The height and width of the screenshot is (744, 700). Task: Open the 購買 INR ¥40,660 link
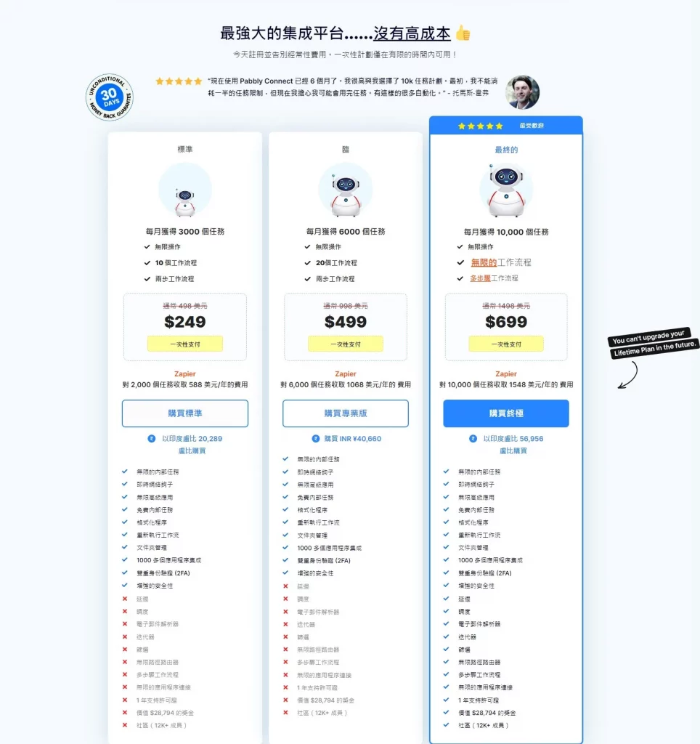(352, 438)
